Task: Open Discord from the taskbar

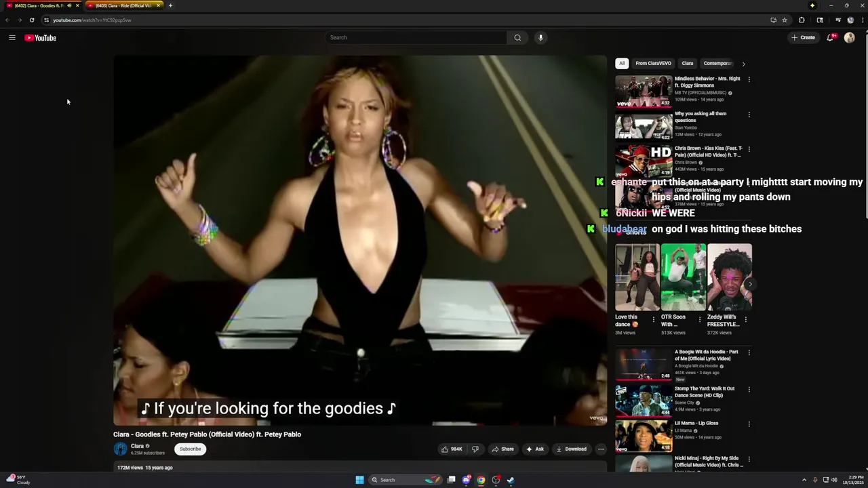Action: [466, 480]
